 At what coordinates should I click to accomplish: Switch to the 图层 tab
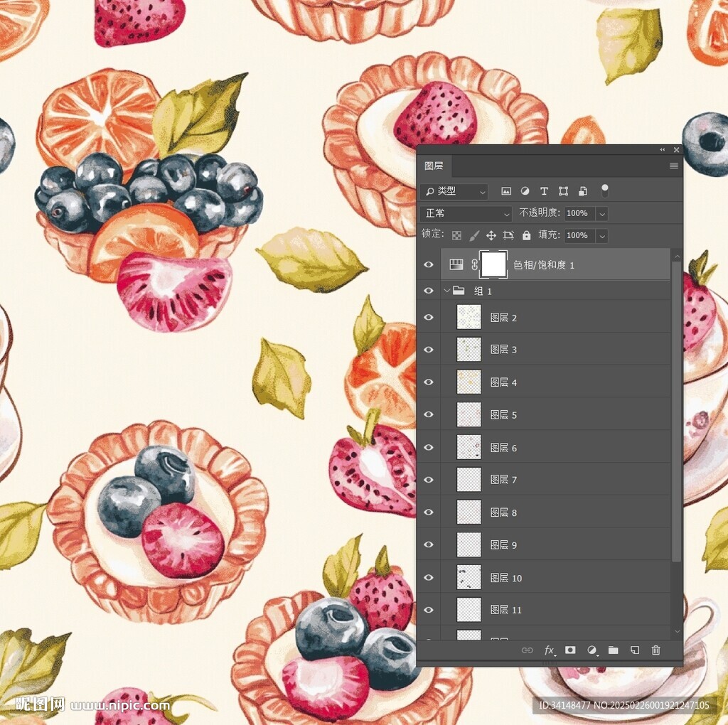(434, 166)
